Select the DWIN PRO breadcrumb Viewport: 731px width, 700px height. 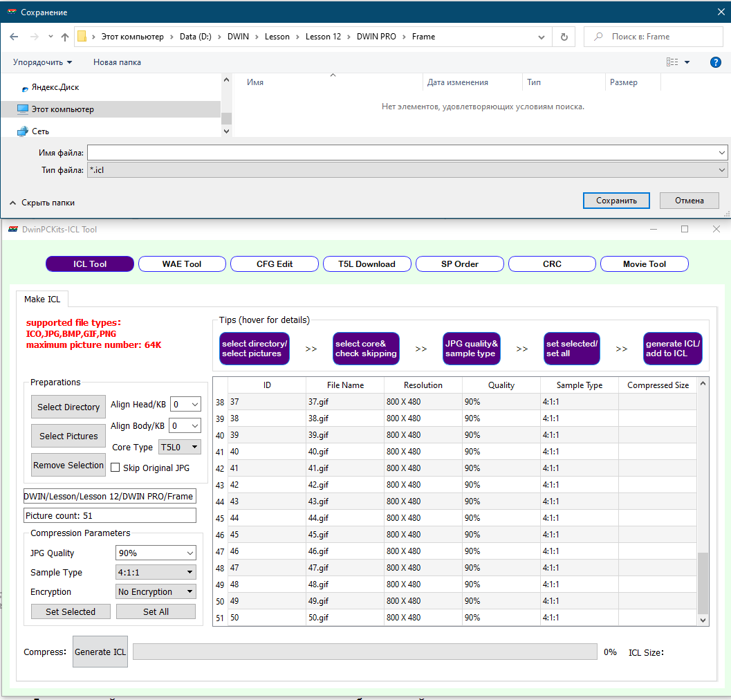tap(376, 37)
